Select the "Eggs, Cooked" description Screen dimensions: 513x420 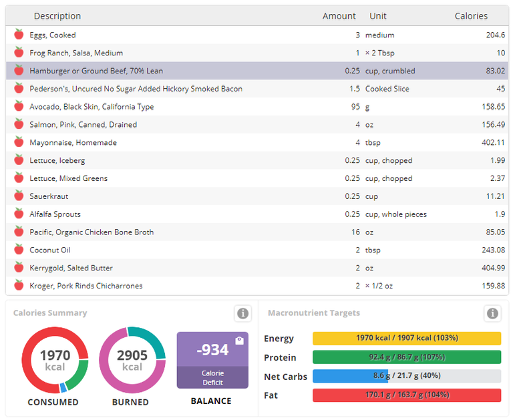pyautogui.click(x=53, y=35)
